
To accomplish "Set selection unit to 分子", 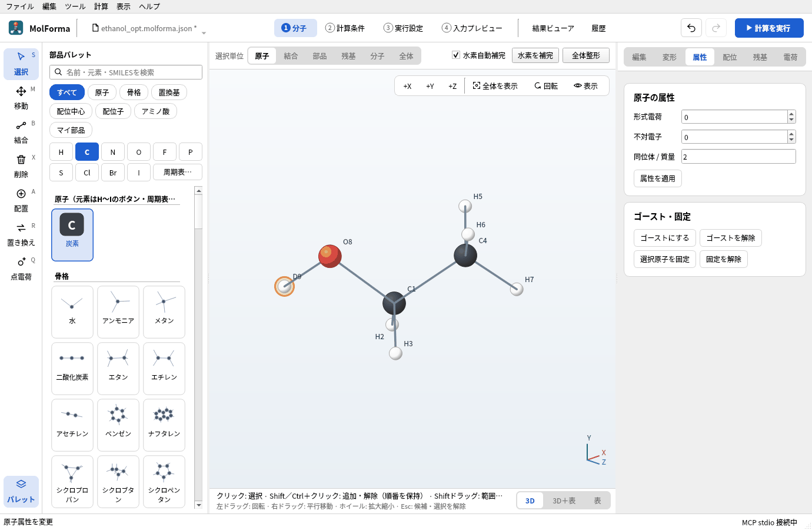I will click(377, 56).
